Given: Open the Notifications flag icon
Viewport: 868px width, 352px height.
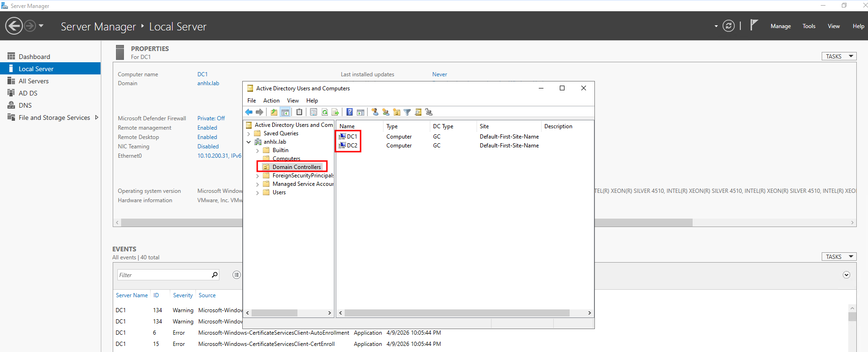Looking at the screenshot, I should pos(753,25).
